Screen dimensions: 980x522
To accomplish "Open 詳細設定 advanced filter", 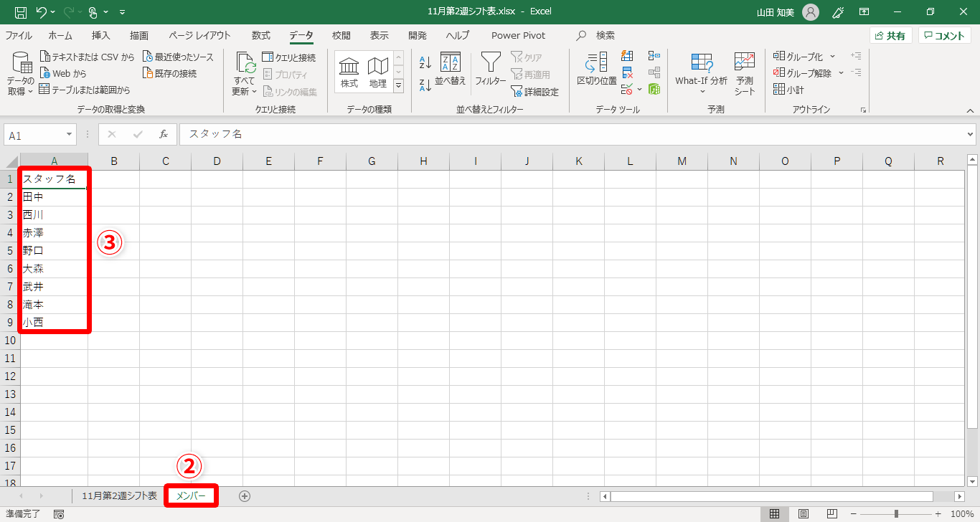I will (534, 92).
